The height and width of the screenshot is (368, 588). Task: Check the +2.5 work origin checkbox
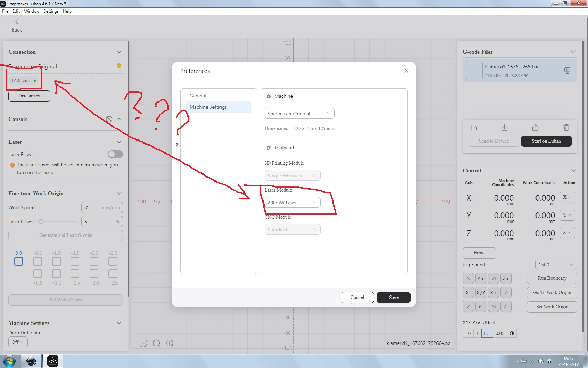tap(113, 274)
